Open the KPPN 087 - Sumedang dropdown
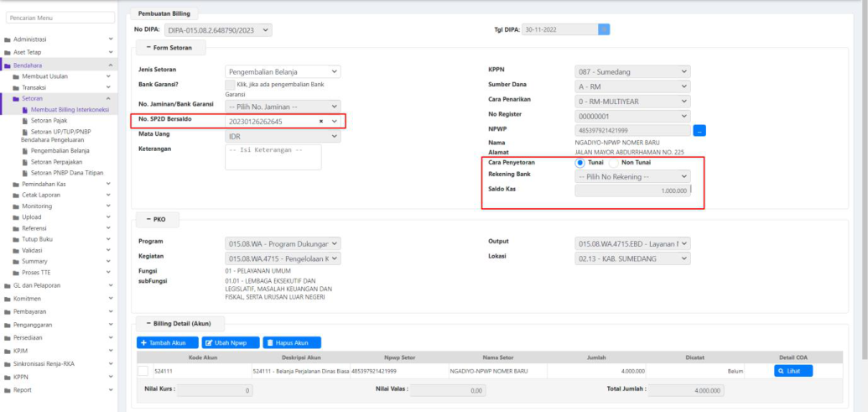This screenshot has height=412, width=868. tap(632, 72)
